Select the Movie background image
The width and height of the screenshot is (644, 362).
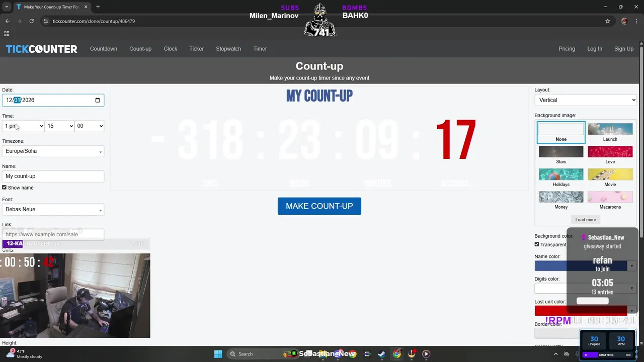point(610,178)
